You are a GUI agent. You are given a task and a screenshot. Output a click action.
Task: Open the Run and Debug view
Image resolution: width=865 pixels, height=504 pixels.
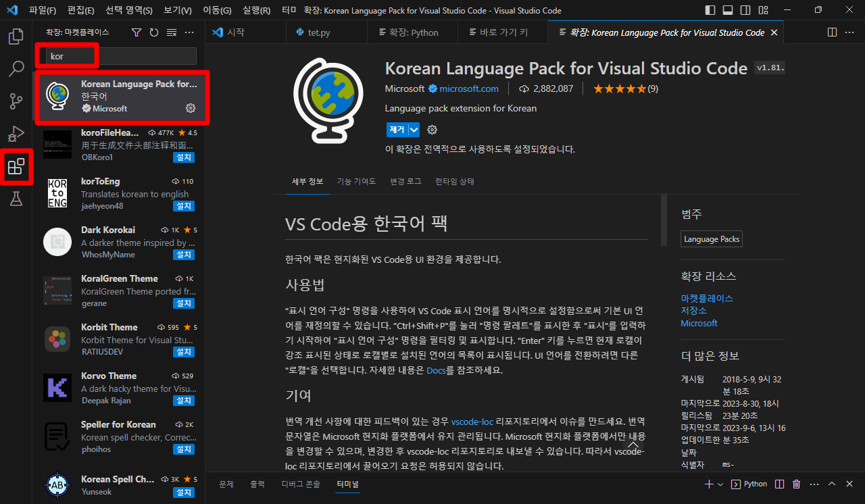[x=16, y=134]
